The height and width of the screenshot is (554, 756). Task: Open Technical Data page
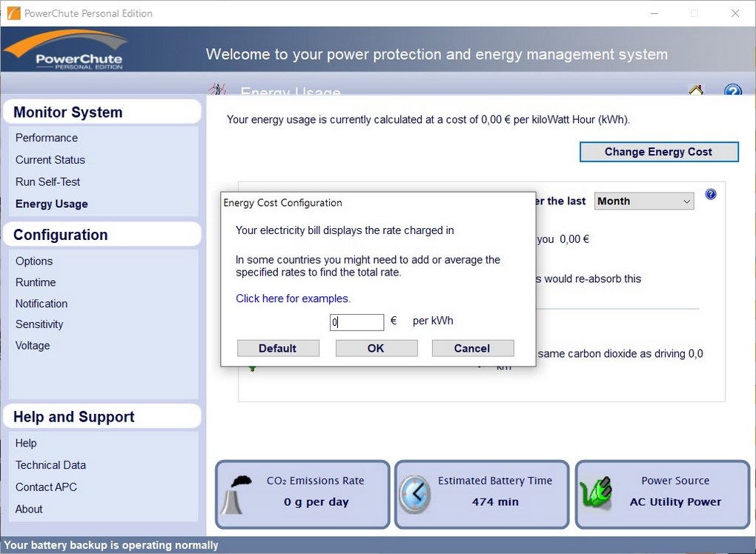50,465
